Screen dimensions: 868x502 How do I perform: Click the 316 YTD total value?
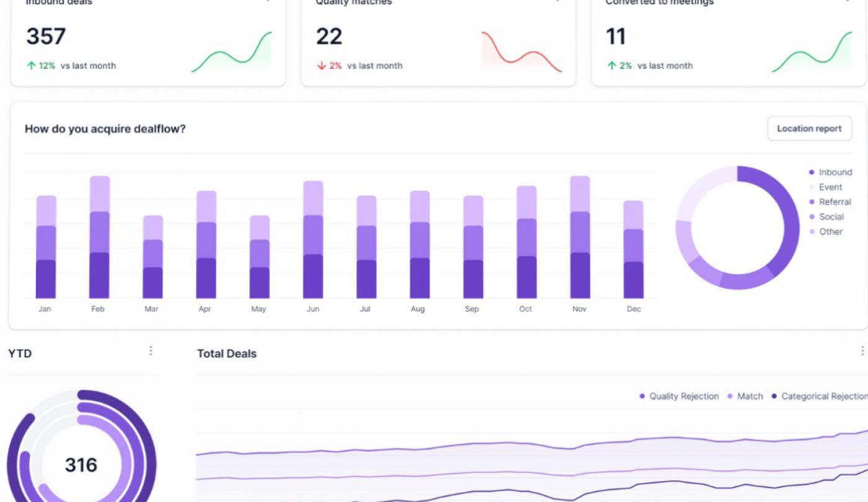[81, 465]
